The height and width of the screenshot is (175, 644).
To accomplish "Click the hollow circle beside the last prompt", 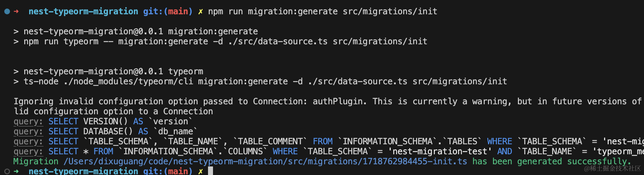I will pos(7,171).
